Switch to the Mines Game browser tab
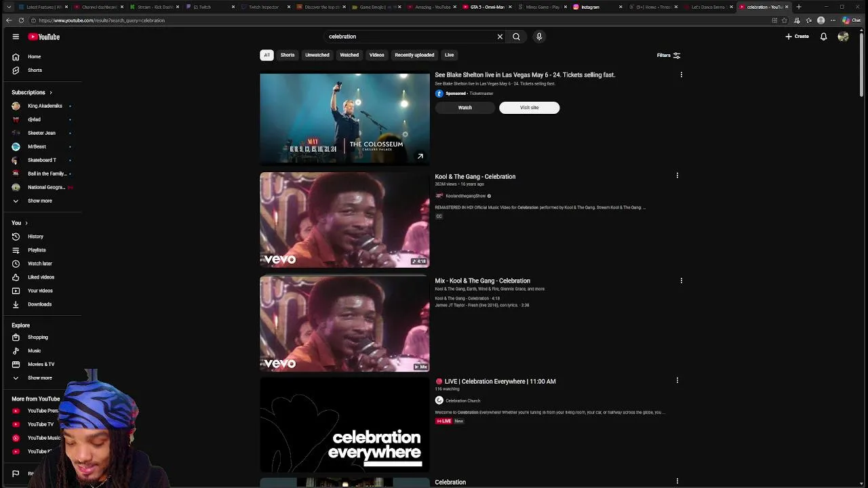 point(542,7)
